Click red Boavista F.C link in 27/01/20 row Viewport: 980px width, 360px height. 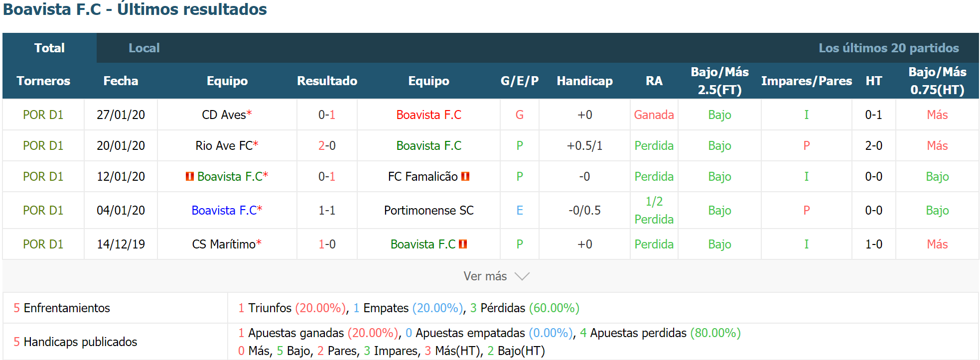[428, 115]
